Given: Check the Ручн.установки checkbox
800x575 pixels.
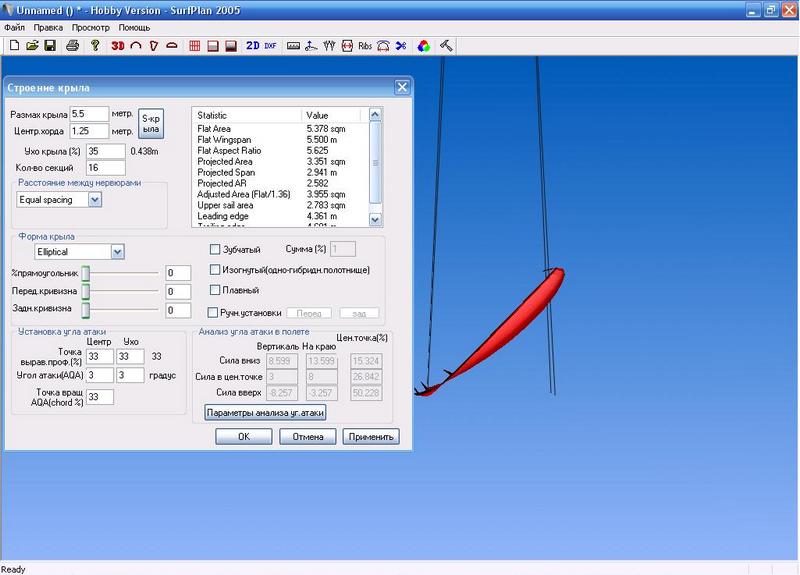Looking at the screenshot, I should pos(214,312).
